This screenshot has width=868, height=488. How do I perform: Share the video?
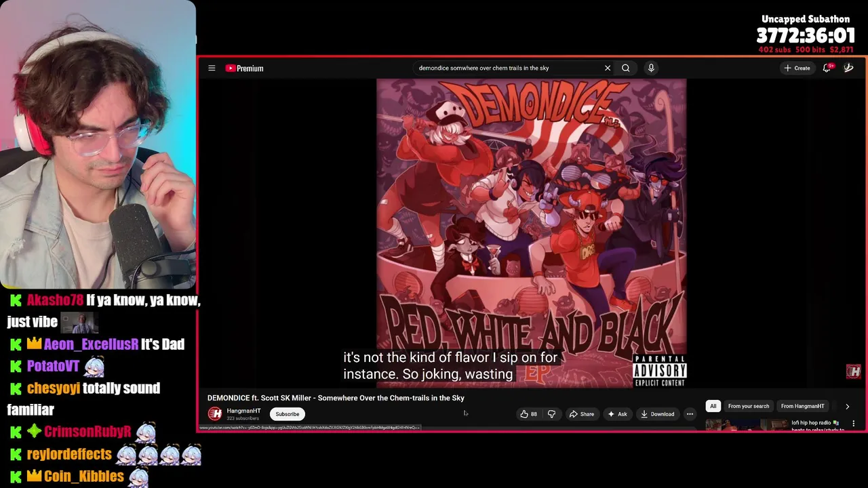click(x=582, y=414)
